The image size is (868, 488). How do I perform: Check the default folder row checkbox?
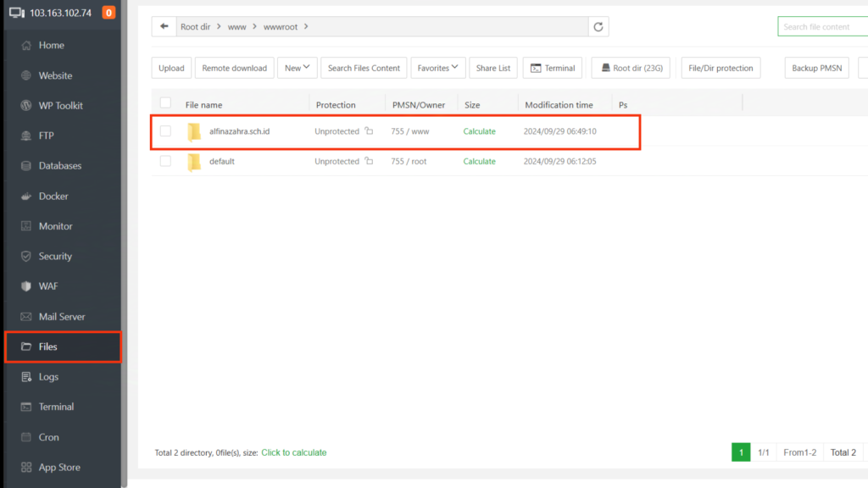coord(165,161)
